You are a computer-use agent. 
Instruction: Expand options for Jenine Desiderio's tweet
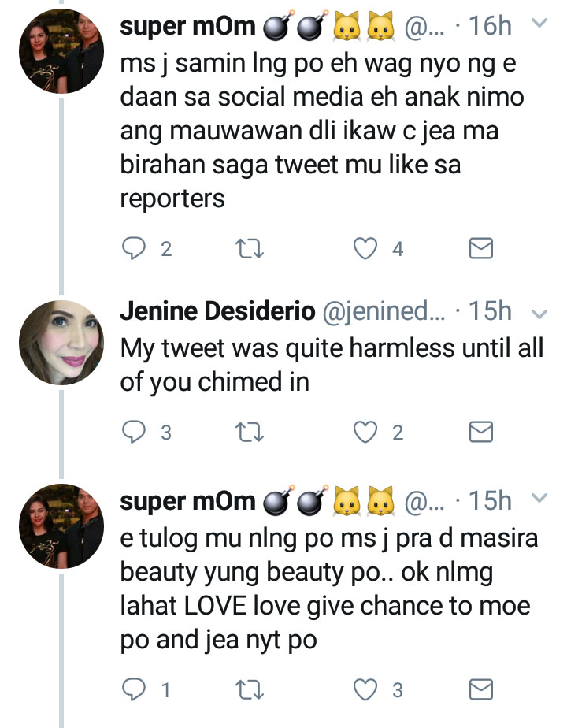click(x=539, y=313)
